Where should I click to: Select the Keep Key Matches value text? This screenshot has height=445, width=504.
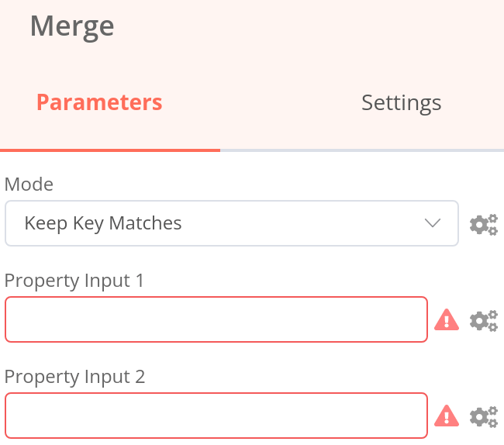click(x=103, y=224)
